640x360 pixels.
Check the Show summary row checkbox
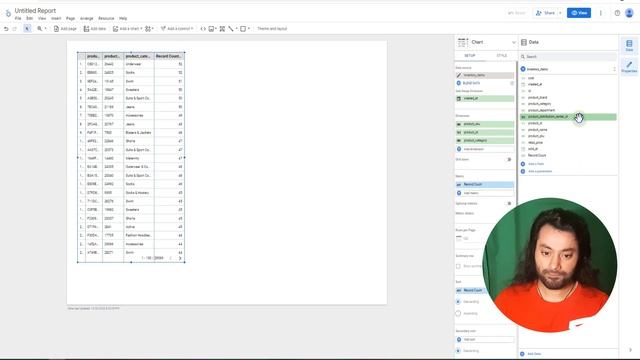pos(458,266)
